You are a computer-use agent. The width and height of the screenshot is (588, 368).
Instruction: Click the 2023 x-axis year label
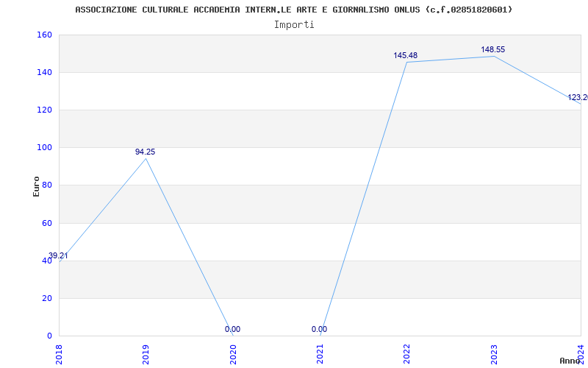coord(494,355)
